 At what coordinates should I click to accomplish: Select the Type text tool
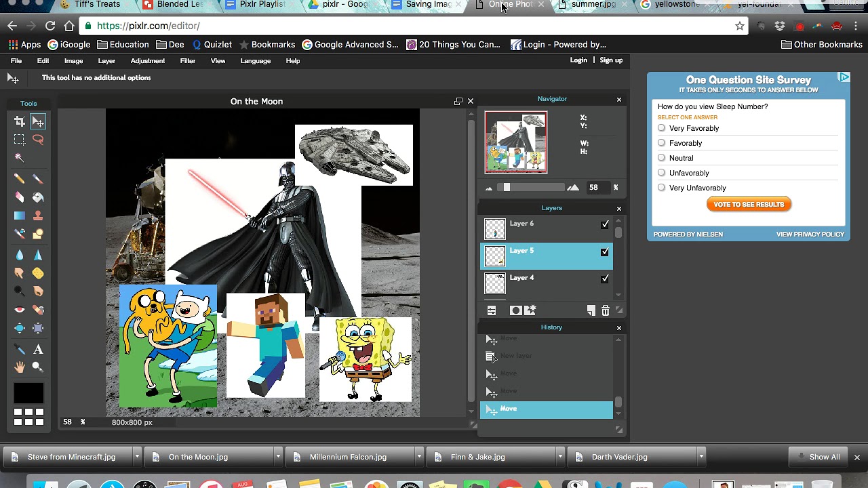point(38,349)
